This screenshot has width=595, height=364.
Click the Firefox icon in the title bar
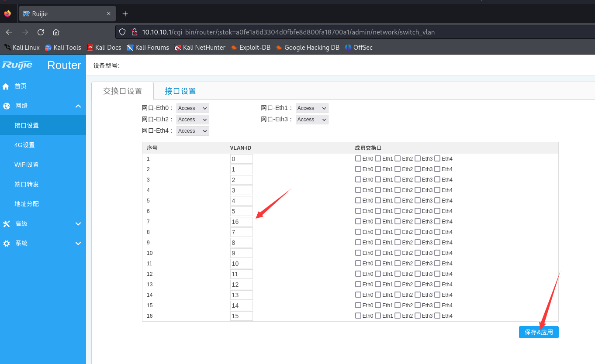7,14
